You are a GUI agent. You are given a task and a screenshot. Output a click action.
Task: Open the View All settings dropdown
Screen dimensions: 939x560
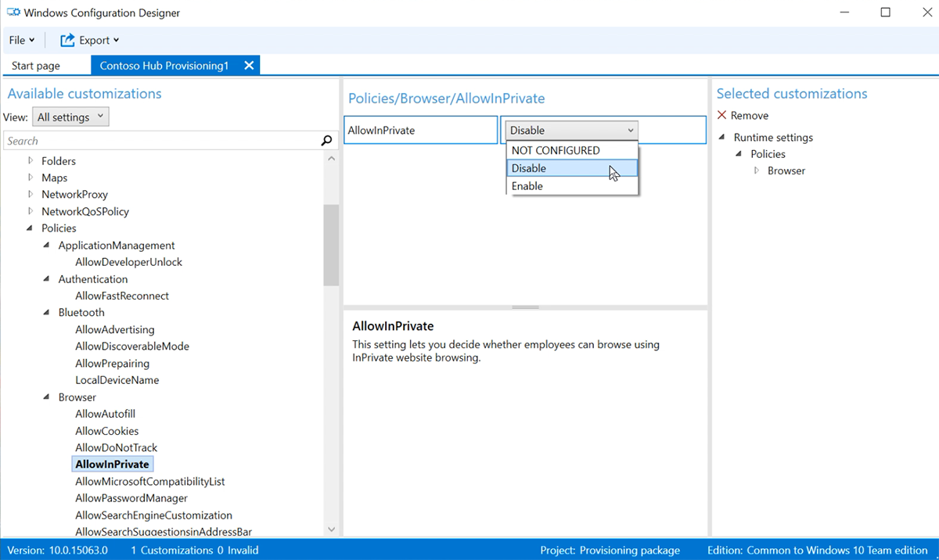pos(70,117)
